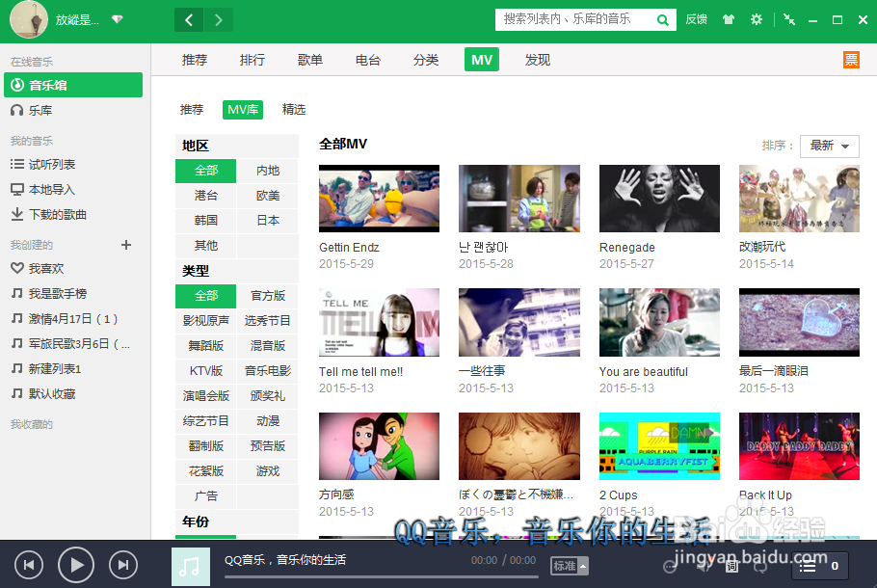Image resolution: width=877 pixels, height=588 pixels.
Task: Click the user avatar picture
Action: coord(29,19)
